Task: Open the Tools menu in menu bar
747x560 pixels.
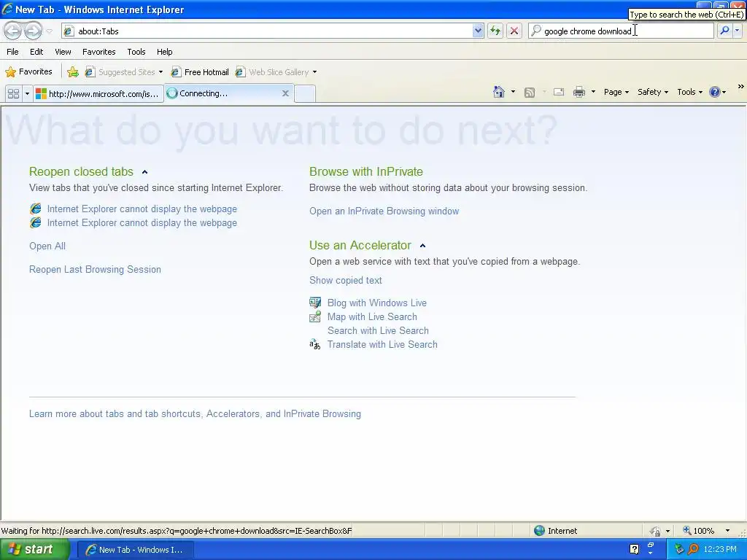Action: 136,52
